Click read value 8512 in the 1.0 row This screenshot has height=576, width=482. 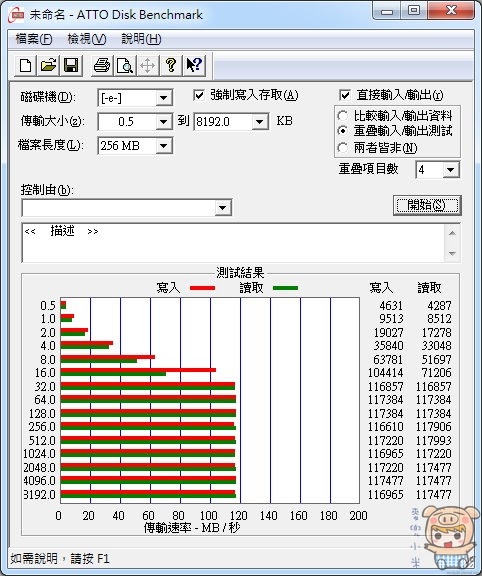439,319
